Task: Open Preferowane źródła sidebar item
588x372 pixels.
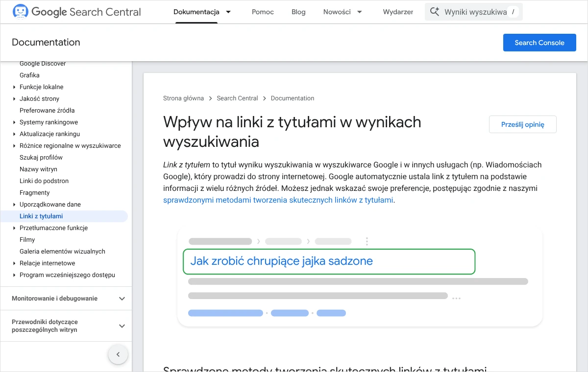Action: tap(47, 111)
